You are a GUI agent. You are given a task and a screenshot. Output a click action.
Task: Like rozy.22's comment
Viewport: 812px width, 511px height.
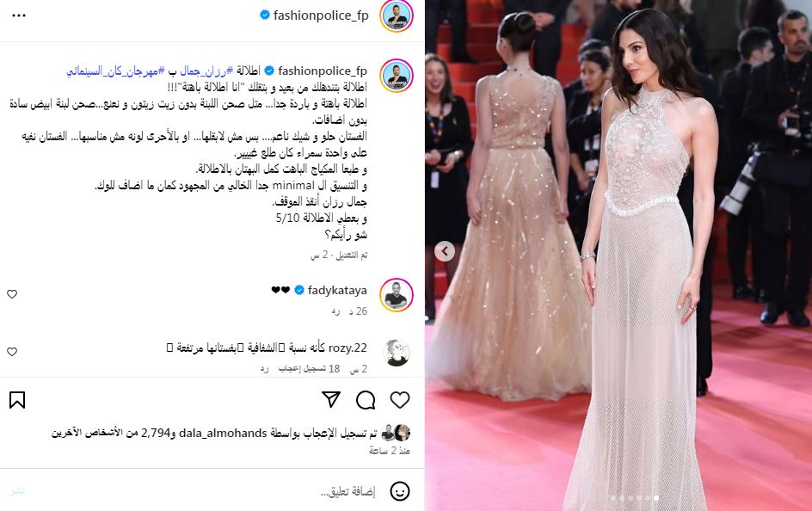point(12,352)
